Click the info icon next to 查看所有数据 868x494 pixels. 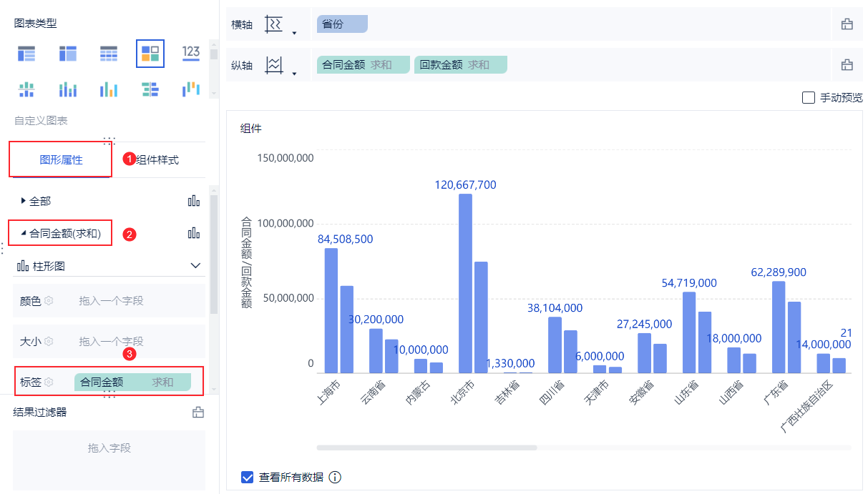pyautogui.click(x=335, y=478)
